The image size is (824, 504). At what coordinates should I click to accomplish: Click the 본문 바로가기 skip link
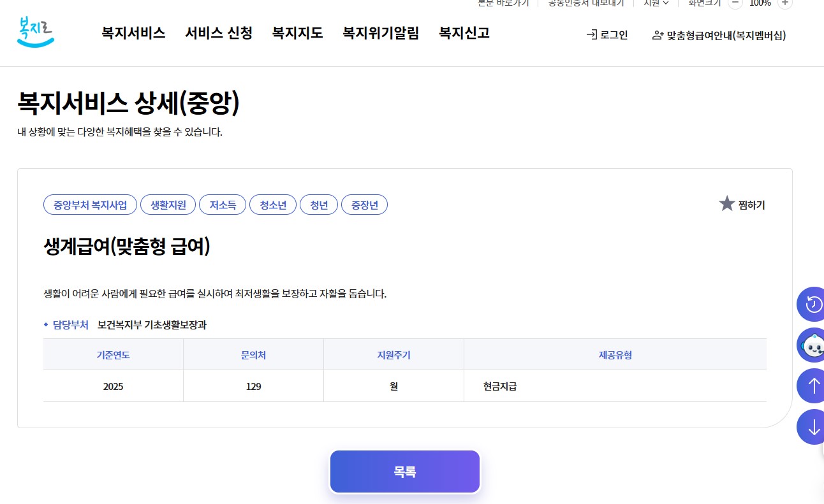pyautogui.click(x=503, y=3)
